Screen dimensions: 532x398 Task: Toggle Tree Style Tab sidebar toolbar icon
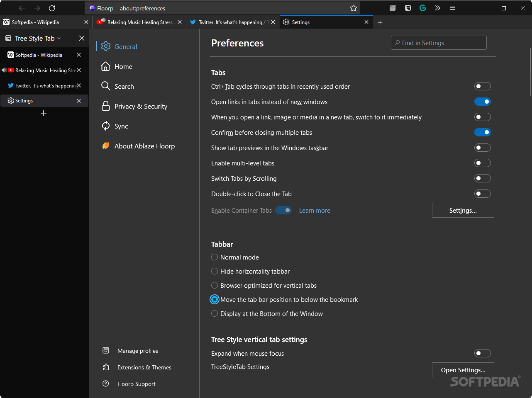point(408,8)
